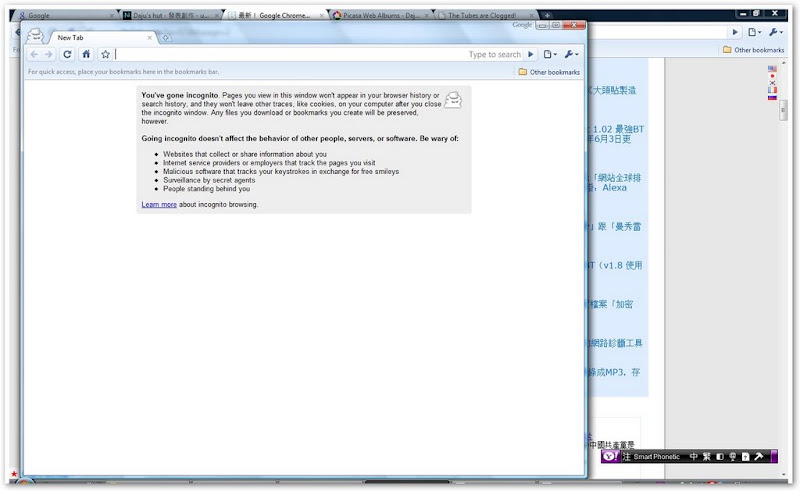Click Smart Phonetic on the input method bar
Screen dimensions: 800x491
click(657, 457)
